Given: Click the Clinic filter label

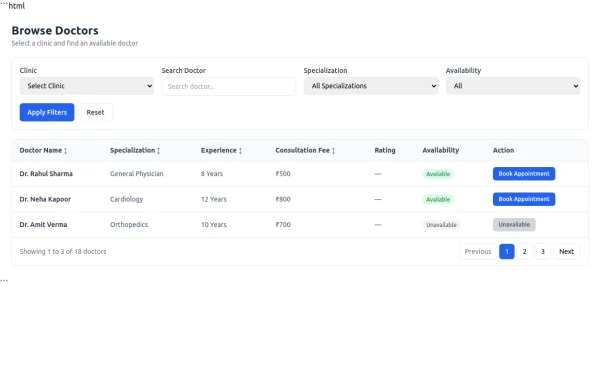Looking at the screenshot, I should (28, 70).
